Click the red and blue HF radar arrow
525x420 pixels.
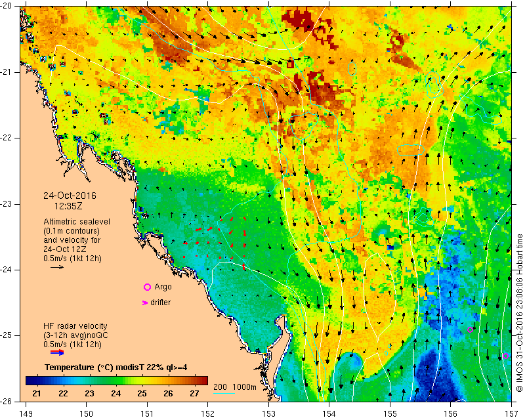point(57,352)
